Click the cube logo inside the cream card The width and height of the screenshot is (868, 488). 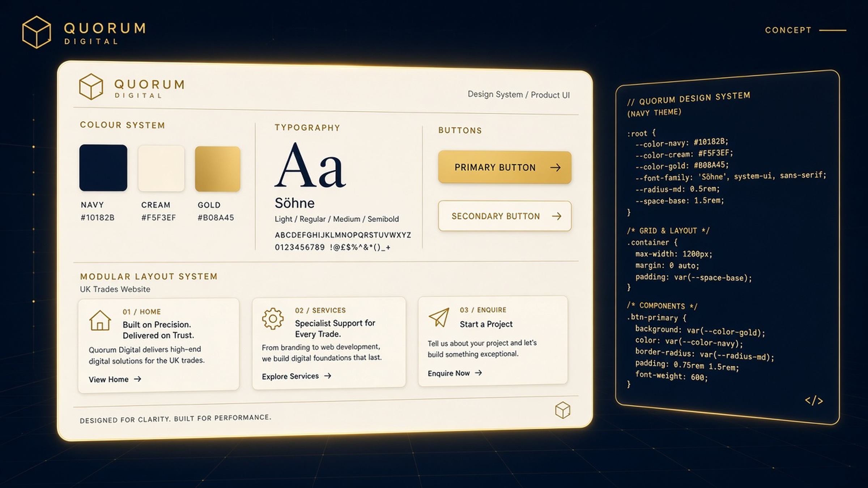[x=91, y=87]
